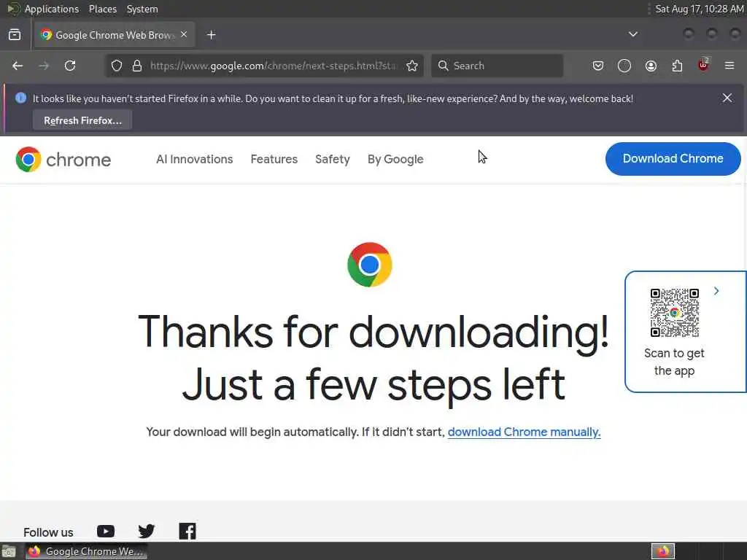Open the Extensions puzzle icon
The width and height of the screenshot is (747, 560).
tap(677, 66)
